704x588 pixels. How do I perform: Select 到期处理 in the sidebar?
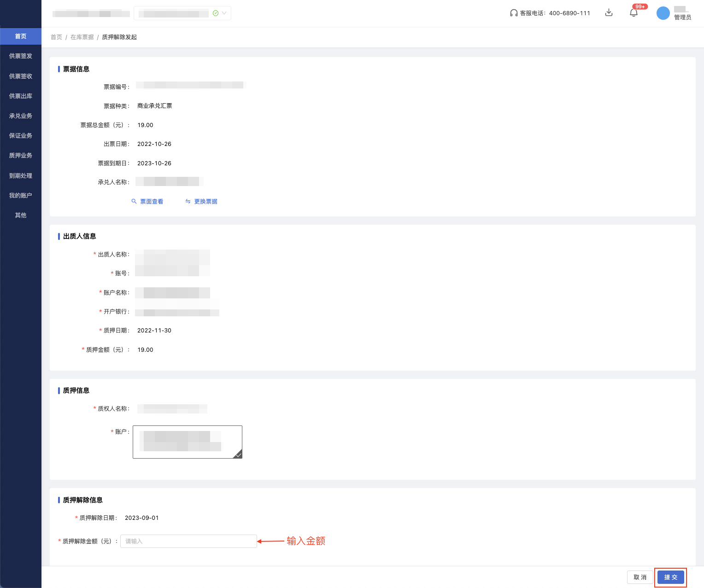pos(21,176)
